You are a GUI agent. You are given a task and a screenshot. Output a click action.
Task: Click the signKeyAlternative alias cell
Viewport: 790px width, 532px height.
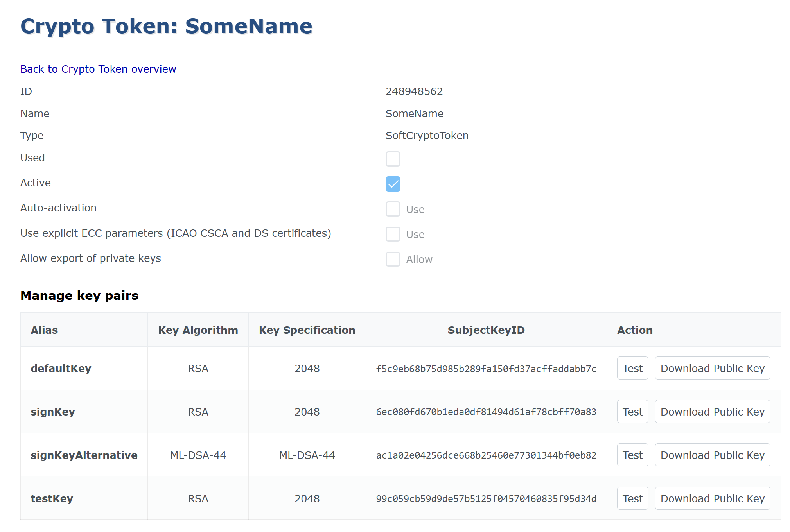(84, 455)
